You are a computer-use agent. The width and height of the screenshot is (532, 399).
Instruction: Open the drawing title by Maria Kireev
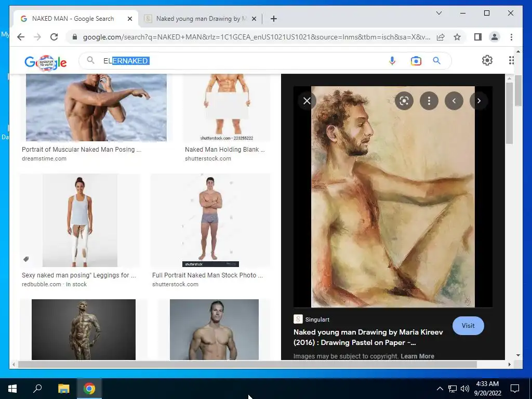click(x=368, y=337)
